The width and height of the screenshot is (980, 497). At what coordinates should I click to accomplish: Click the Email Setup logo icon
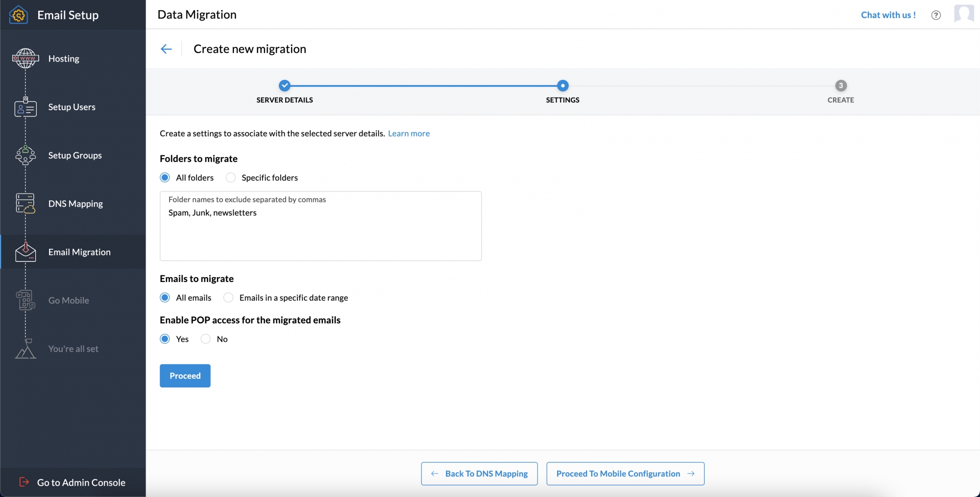click(x=19, y=15)
